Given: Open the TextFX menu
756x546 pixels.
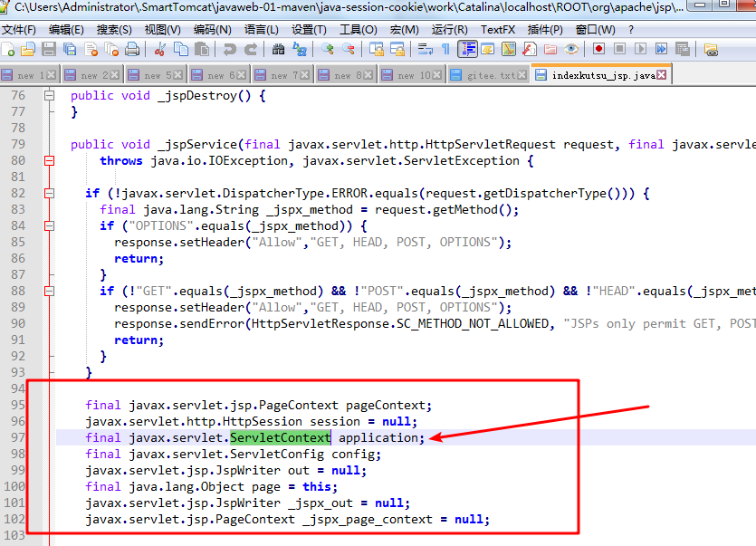Looking at the screenshot, I should pyautogui.click(x=498, y=30).
